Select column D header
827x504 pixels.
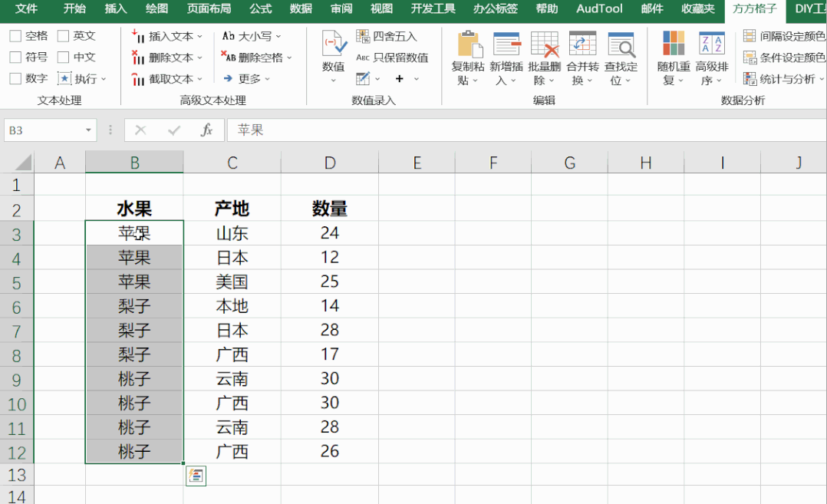pos(330,163)
